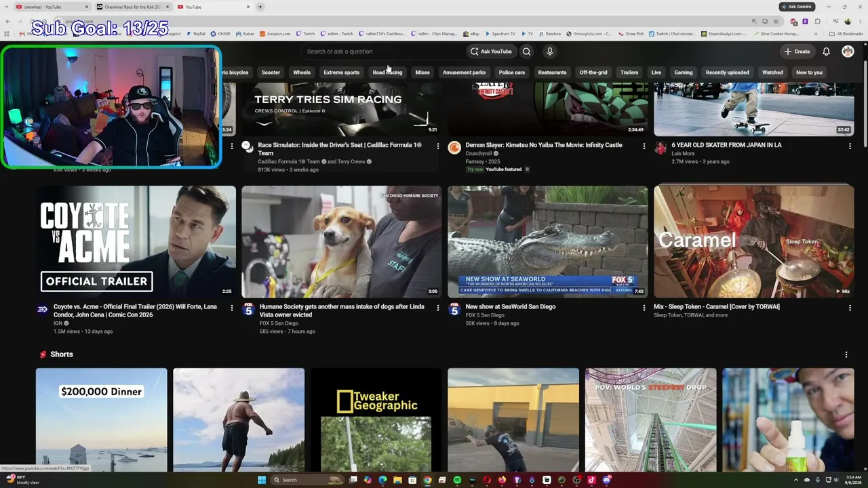This screenshot has width=868, height=488.
Task: Open more actions for Demon Slayer movie
Action: click(x=644, y=146)
